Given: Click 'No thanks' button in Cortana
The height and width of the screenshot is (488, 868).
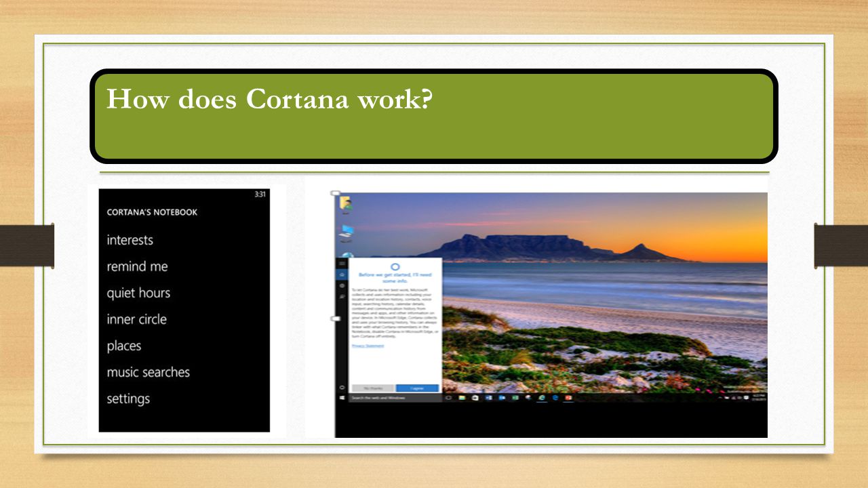Looking at the screenshot, I should coord(372,388).
